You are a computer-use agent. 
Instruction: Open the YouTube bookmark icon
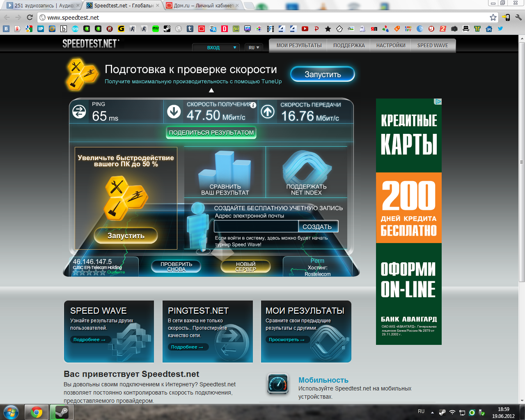[x=305, y=29]
